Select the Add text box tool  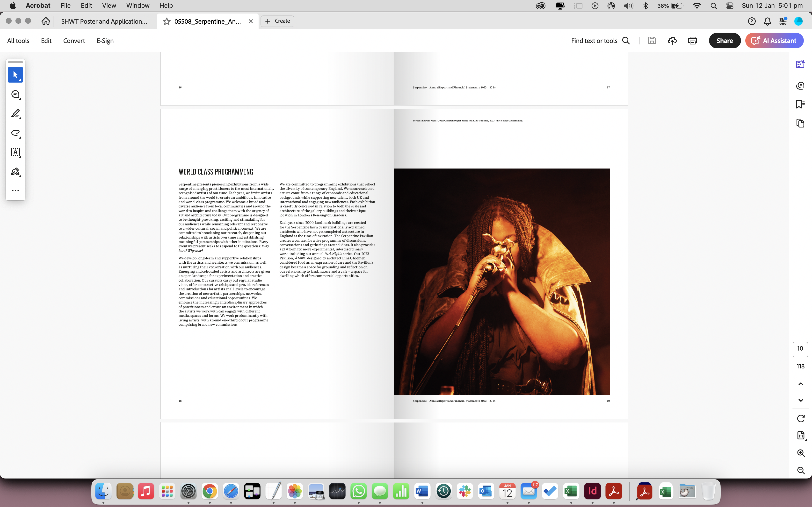pos(15,152)
